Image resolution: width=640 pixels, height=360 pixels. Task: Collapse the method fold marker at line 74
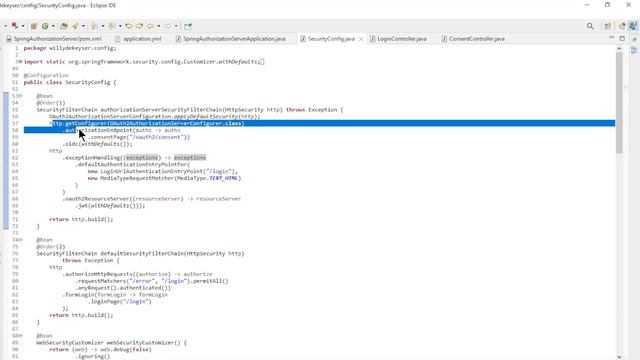tap(20, 240)
